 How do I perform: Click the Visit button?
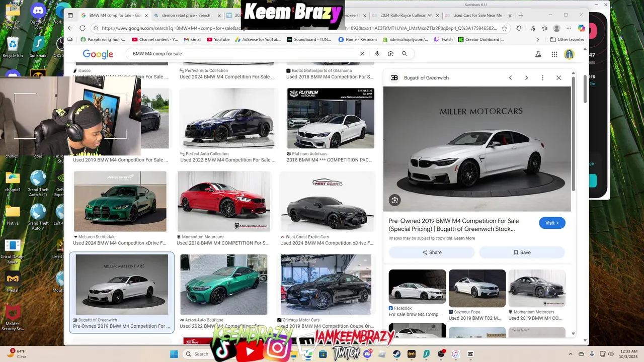click(552, 223)
